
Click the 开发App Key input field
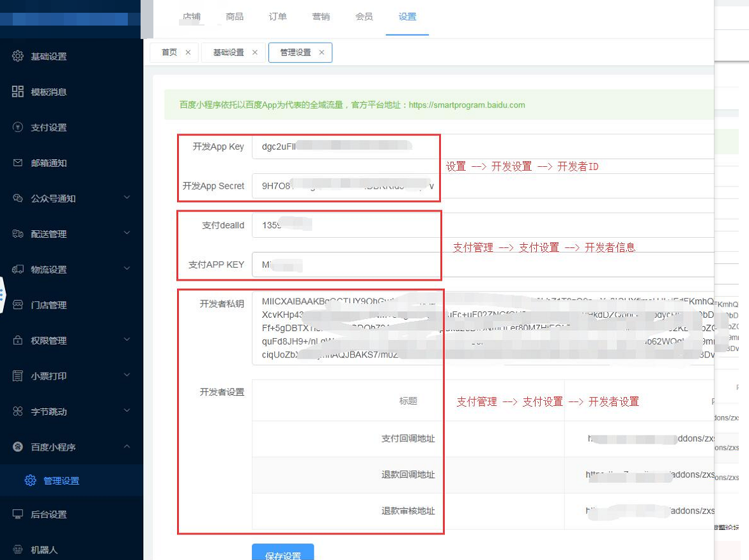483,146
